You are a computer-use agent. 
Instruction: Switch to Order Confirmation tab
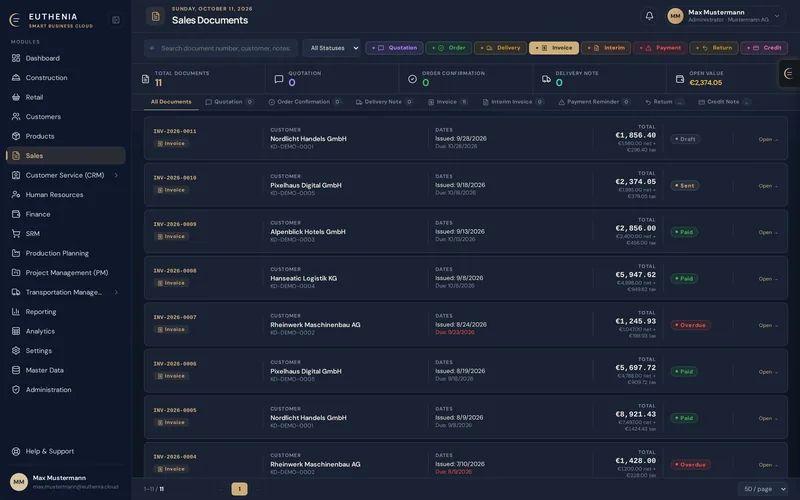click(305, 102)
